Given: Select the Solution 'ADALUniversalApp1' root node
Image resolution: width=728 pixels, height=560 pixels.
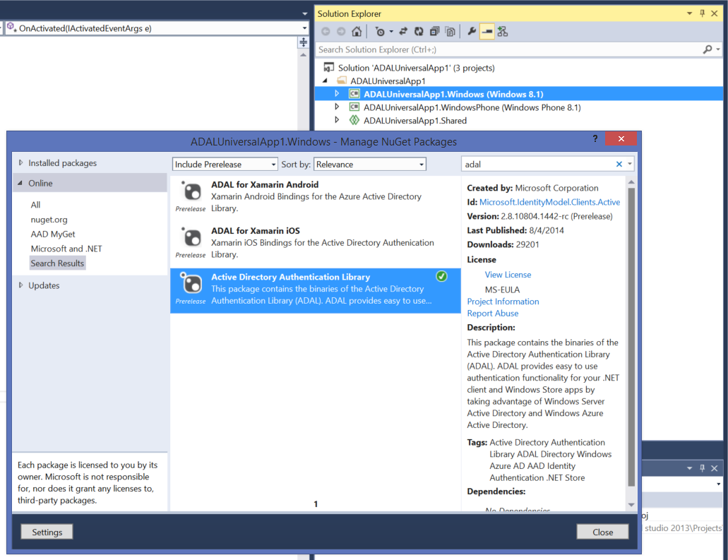Looking at the screenshot, I should (x=416, y=68).
